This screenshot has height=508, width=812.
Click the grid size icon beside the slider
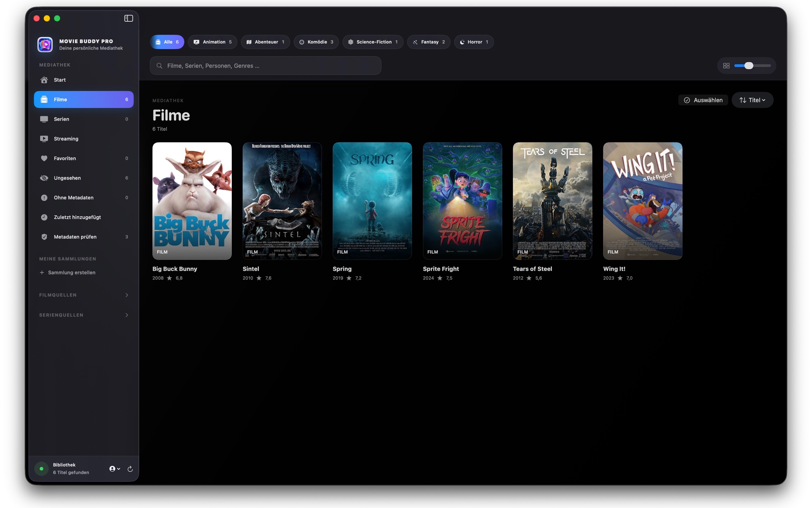click(726, 66)
